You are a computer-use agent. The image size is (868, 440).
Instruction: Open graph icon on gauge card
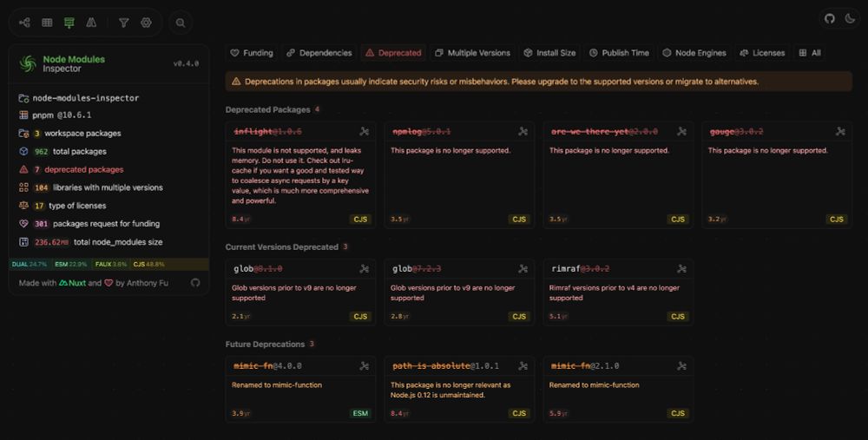840,131
